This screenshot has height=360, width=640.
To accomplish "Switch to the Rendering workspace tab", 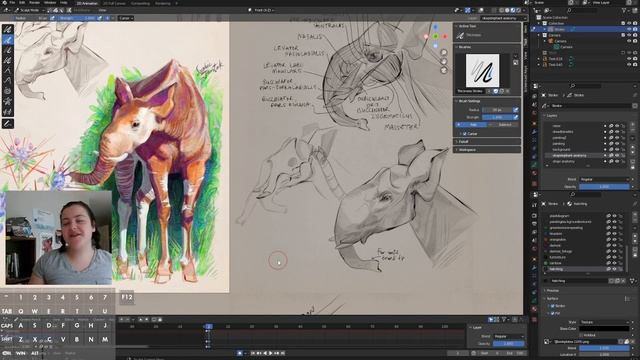I will click(x=162, y=3).
